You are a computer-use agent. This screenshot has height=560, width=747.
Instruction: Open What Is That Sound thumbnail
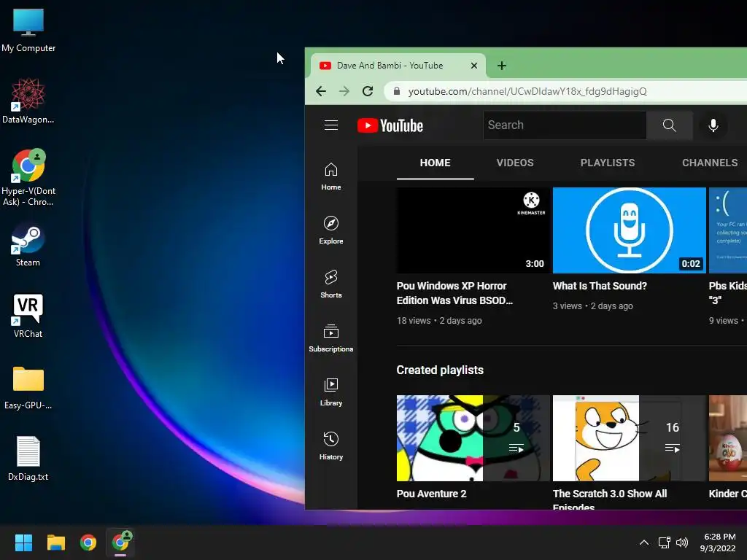point(630,230)
